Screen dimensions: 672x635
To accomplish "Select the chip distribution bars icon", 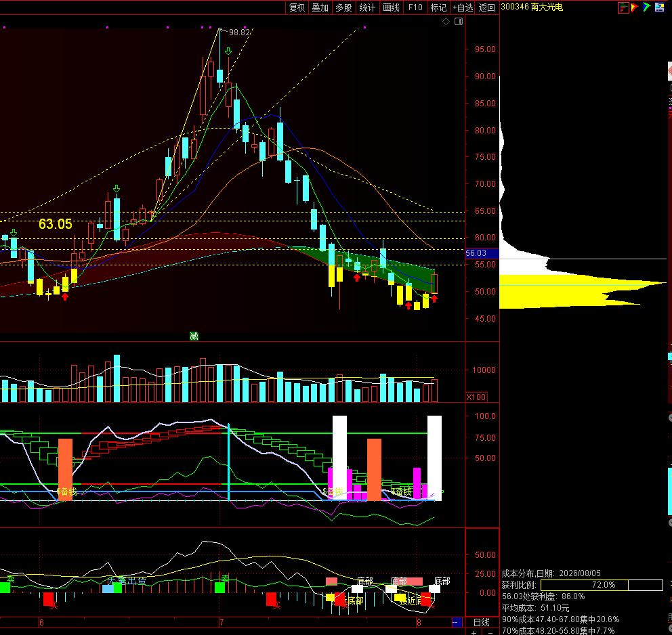I will click(623, 7).
